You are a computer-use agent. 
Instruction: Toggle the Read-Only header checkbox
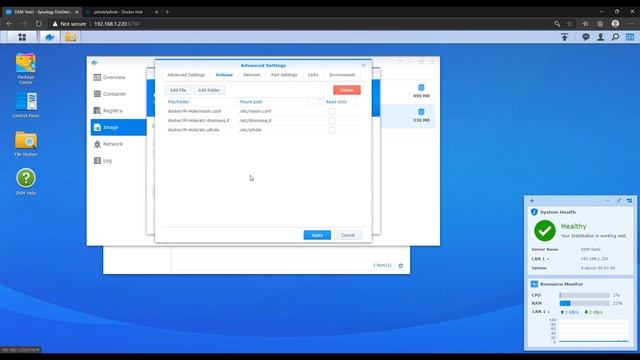click(320, 102)
